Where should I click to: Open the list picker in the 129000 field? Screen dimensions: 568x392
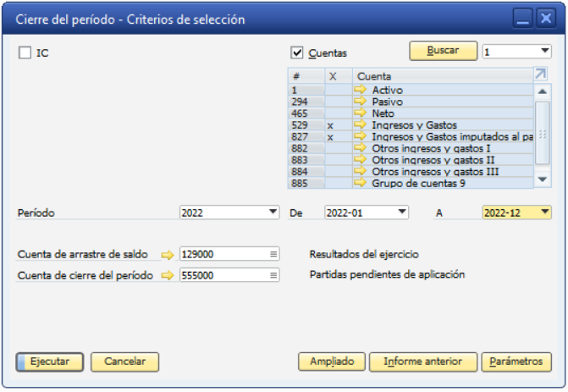pyautogui.click(x=273, y=254)
